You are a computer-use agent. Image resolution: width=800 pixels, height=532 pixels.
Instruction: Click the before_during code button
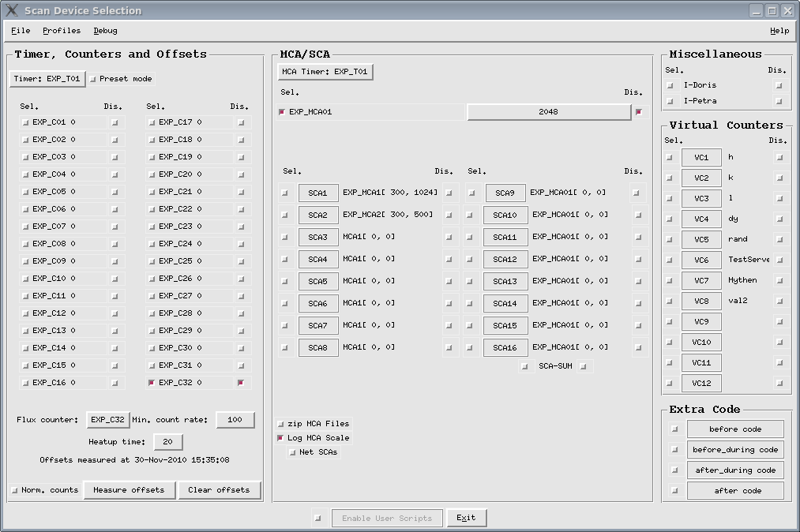[735, 449]
